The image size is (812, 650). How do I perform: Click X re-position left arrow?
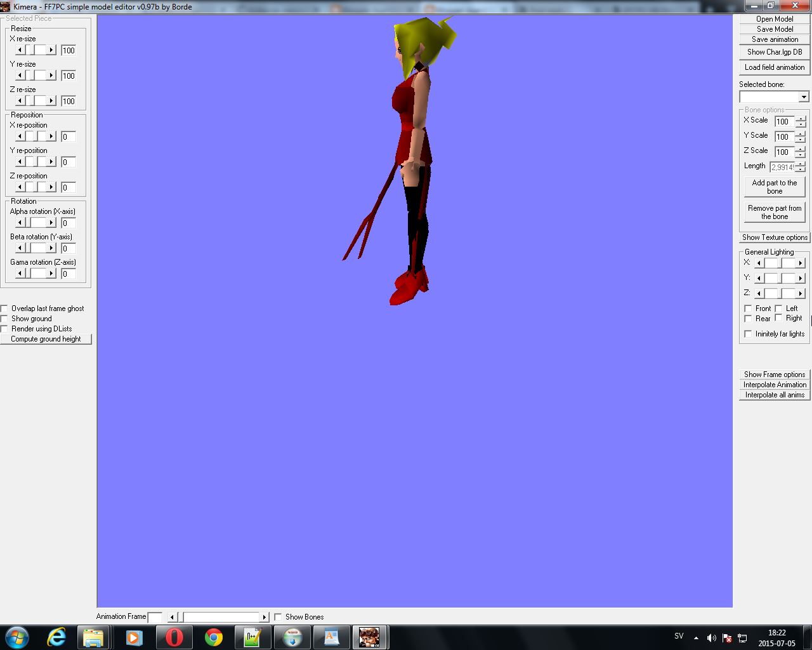(x=20, y=136)
